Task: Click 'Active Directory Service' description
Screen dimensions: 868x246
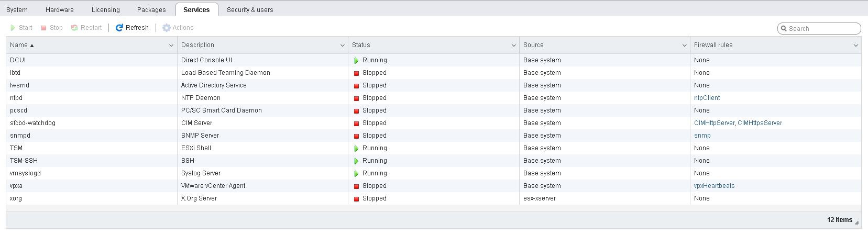Action: (214, 85)
